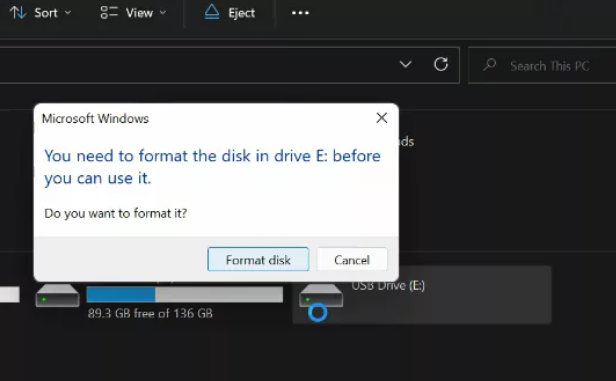Click the Search This PC field

click(542, 65)
